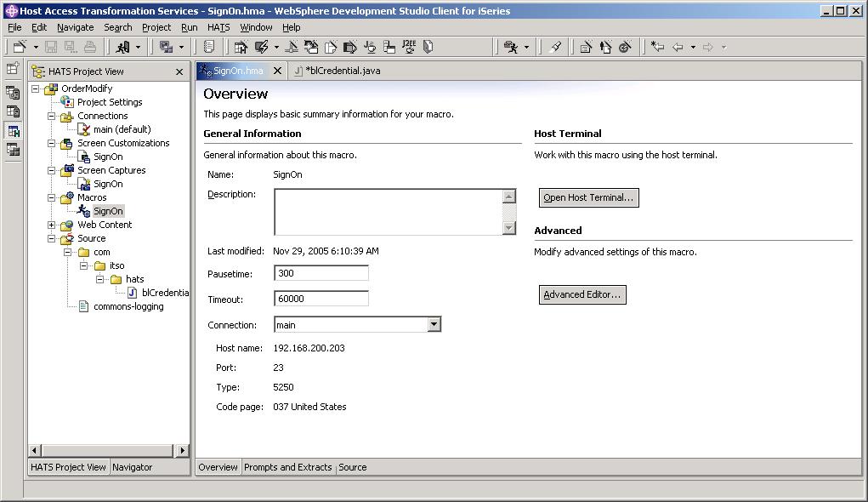Click the disabled Save toolbar icon

(x=51, y=47)
